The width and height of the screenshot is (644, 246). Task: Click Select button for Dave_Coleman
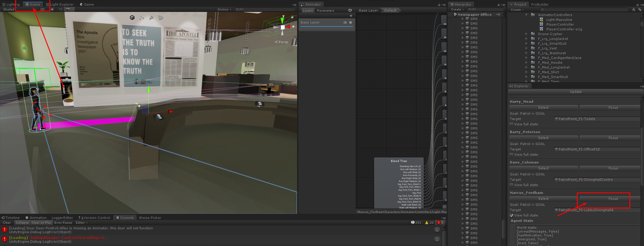(x=543, y=168)
